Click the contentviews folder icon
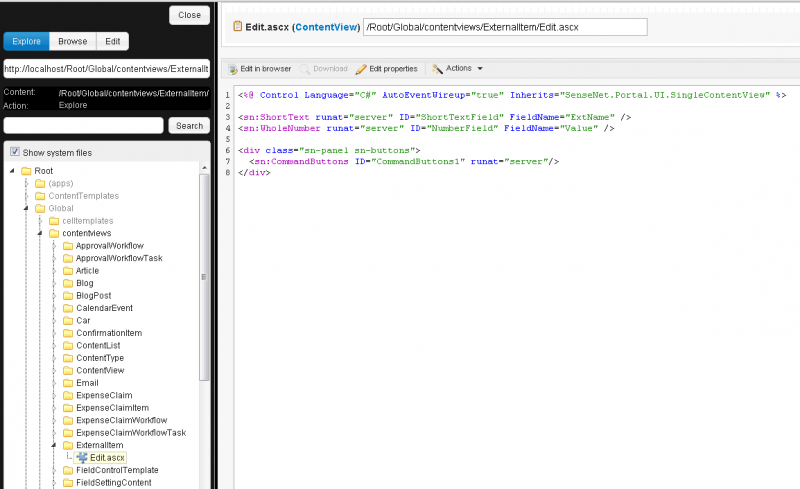 click(54, 233)
